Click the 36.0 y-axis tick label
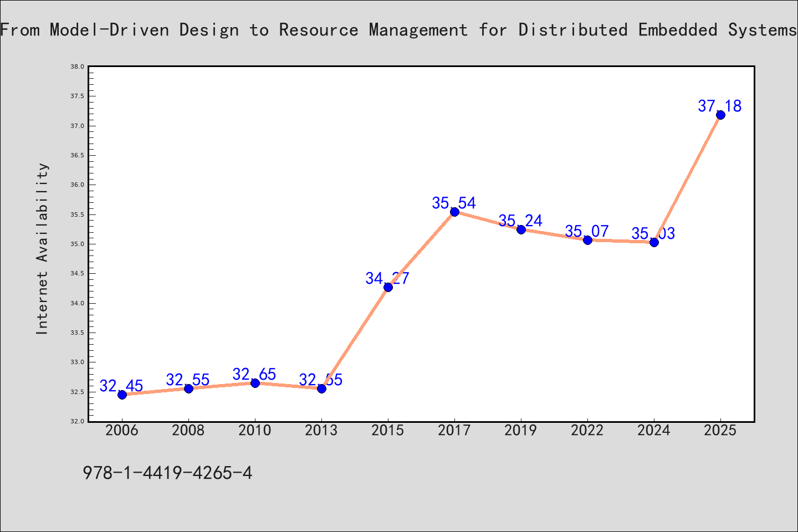This screenshot has height=532, width=798. tap(77, 185)
